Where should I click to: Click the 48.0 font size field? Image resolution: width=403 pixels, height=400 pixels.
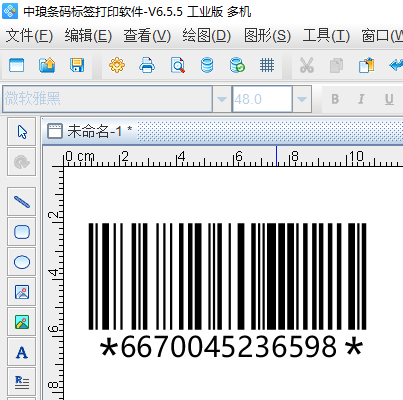click(x=262, y=99)
